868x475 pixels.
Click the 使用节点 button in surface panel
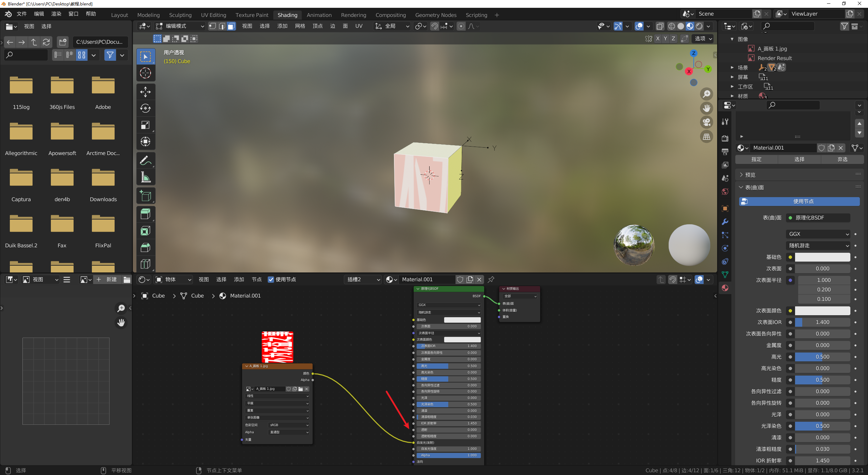point(799,202)
